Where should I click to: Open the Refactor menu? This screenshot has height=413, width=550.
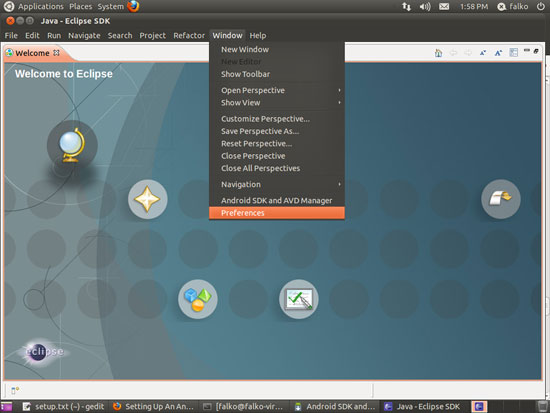189,35
